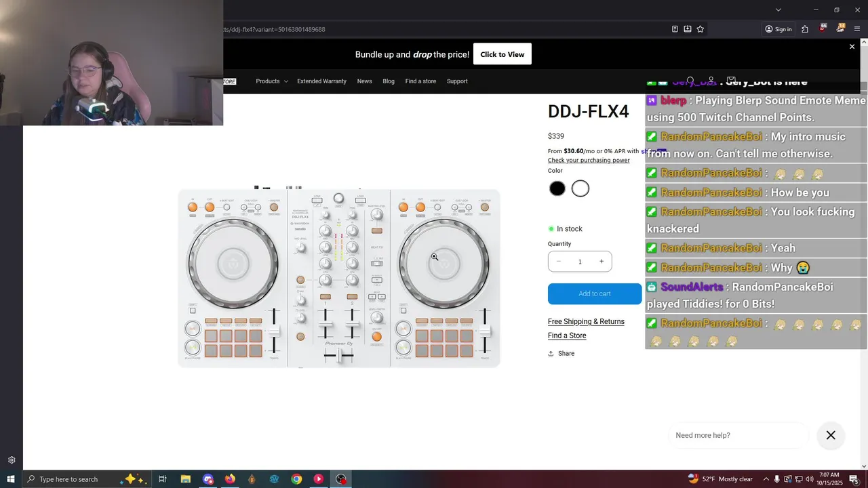Viewport: 868px width, 488px height.
Task: Click the microphone tray icon
Action: pos(777,479)
